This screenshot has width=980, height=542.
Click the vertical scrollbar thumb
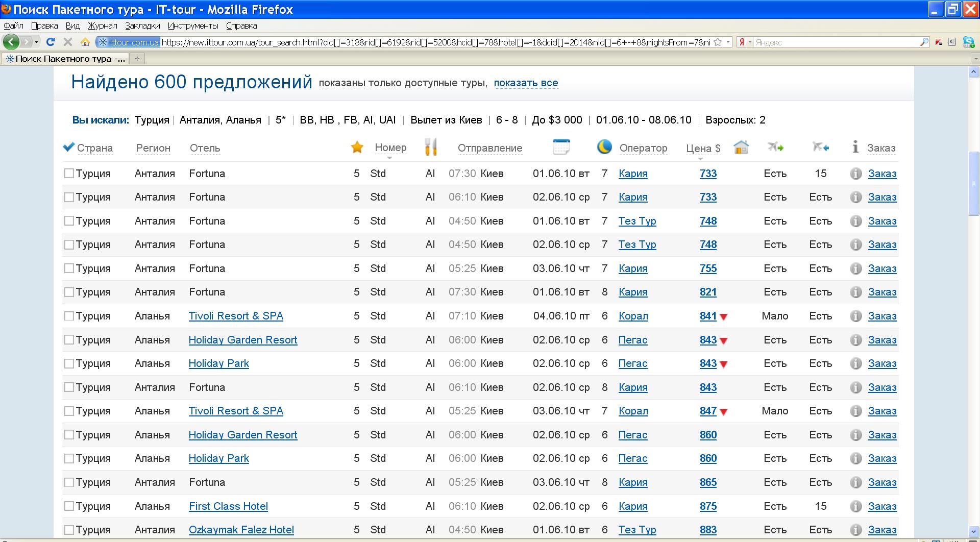(x=973, y=184)
